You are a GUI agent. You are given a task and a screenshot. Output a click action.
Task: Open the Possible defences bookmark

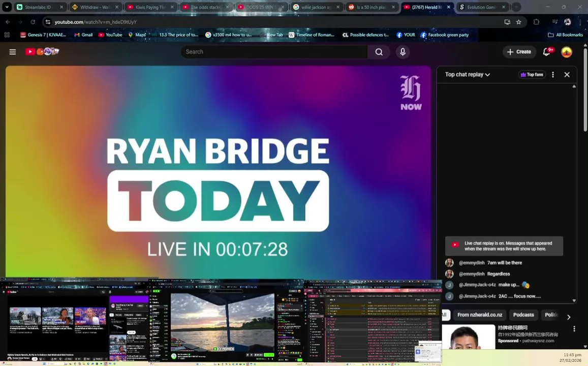coord(365,35)
